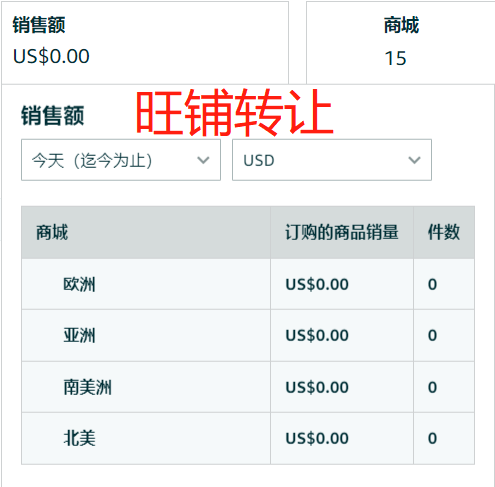Viewport: 495px width, 487px height.
Task: Click the US$0.00 sales value for 北美
Action: tap(317, 438)
